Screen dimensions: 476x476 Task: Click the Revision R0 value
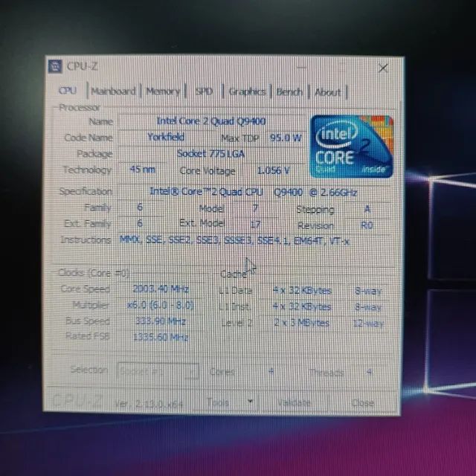coord(367,225)
